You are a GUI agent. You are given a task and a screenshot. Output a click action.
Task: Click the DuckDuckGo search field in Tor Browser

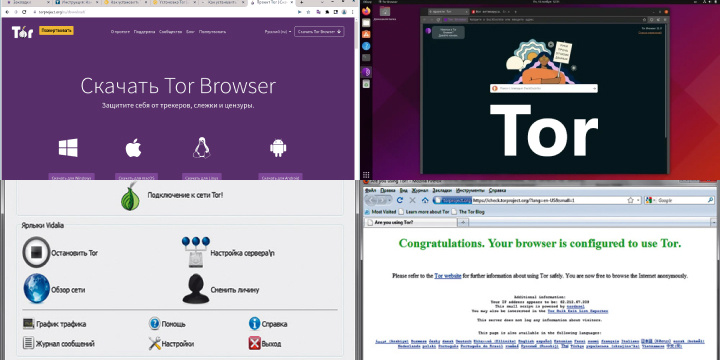[544, 88]
